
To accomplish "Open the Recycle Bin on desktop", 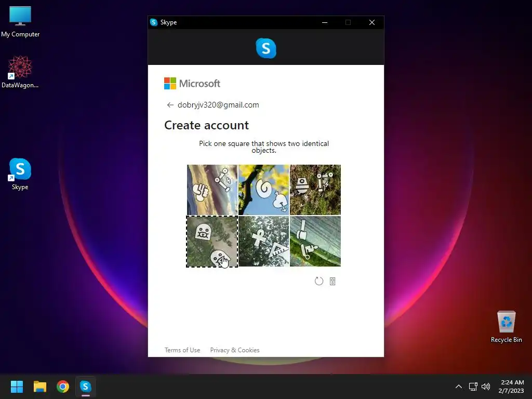I will (506, 327).
